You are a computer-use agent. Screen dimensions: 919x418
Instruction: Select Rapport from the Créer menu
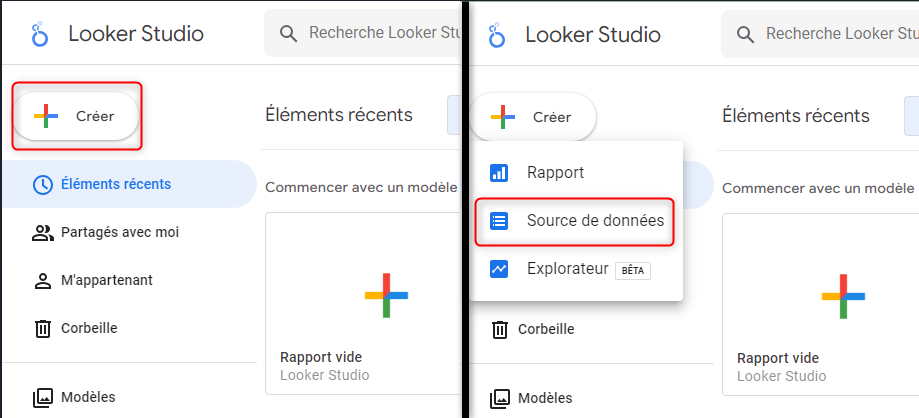(555, 173)
